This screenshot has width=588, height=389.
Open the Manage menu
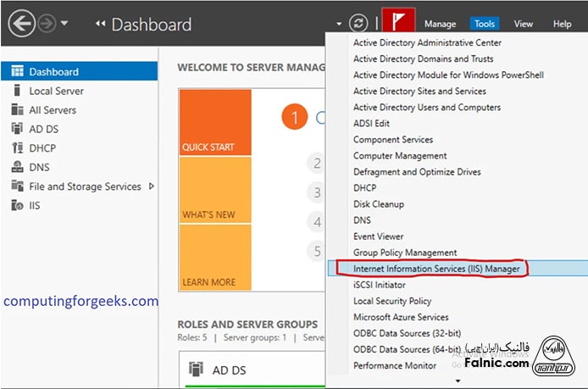[x=440, y=25]
